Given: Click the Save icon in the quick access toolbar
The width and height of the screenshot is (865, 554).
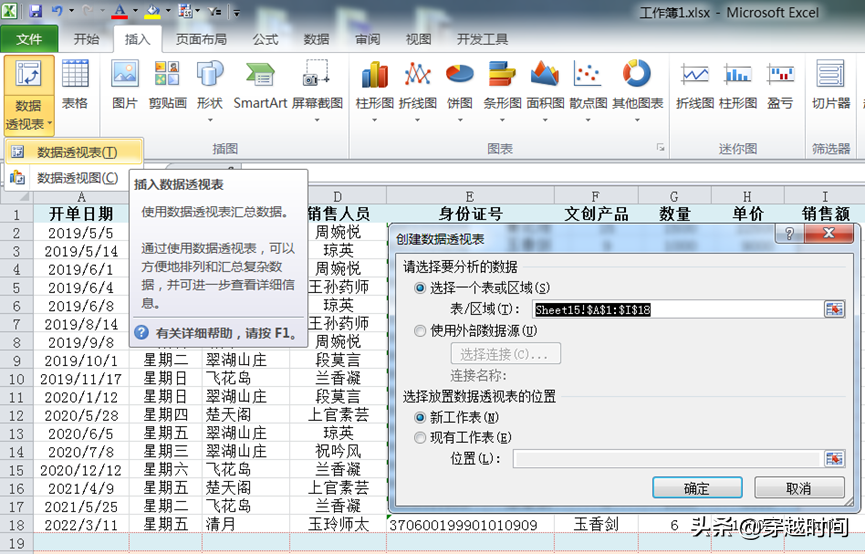Looking at the screenshot, I should (x=35, y=11).
